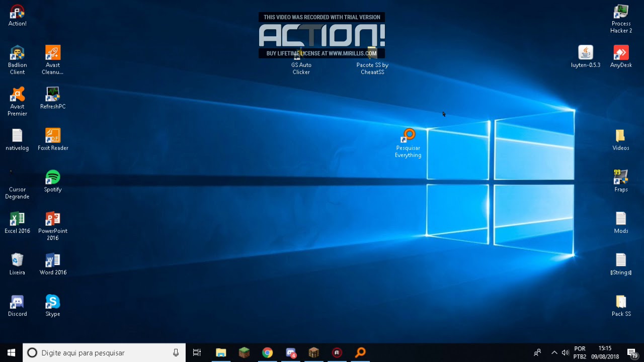Select the Videos folder
Image resolution: width=644 pixels, height=362 pixels.
[621, 139]
